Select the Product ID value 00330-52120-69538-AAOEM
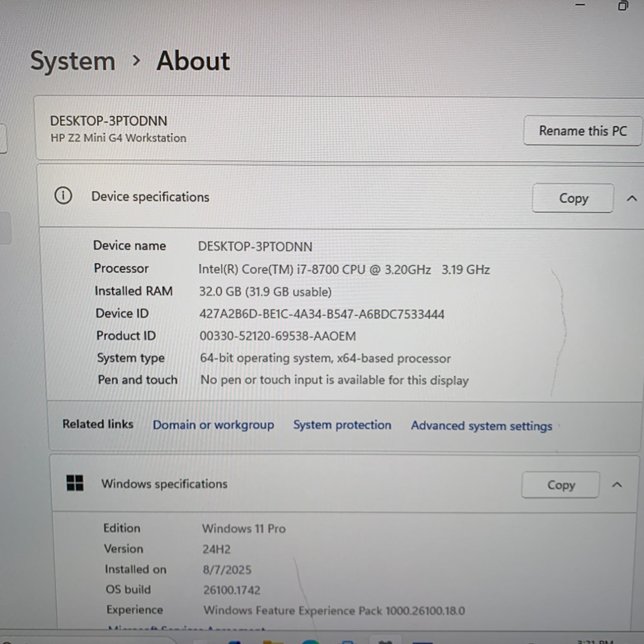This screenshot has height=644, width=644. [278, 336]
